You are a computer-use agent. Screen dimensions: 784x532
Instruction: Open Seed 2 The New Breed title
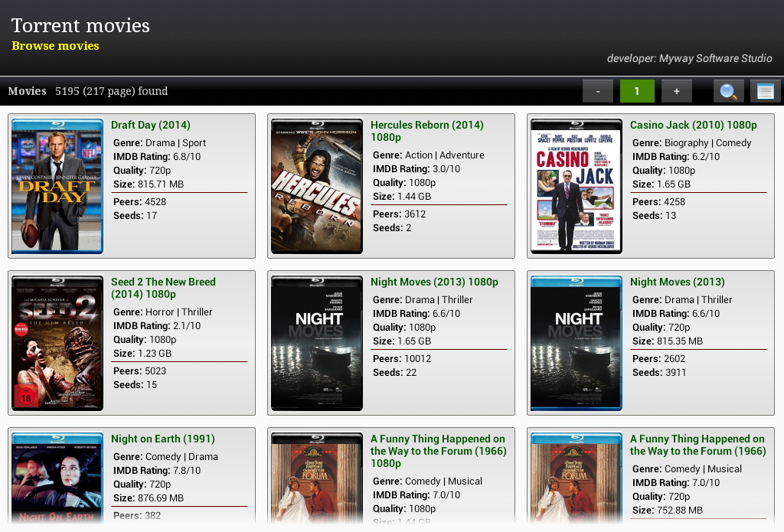click(164, 288)
